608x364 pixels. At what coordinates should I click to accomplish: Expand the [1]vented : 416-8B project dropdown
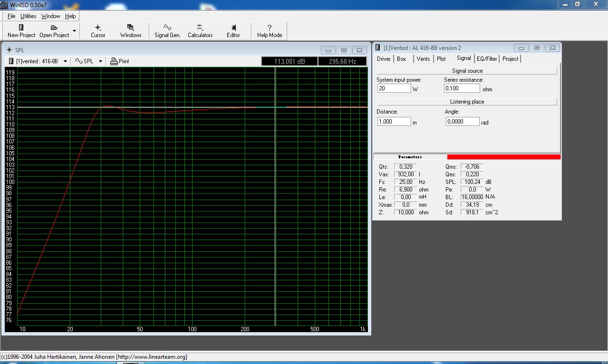(65, 61)
